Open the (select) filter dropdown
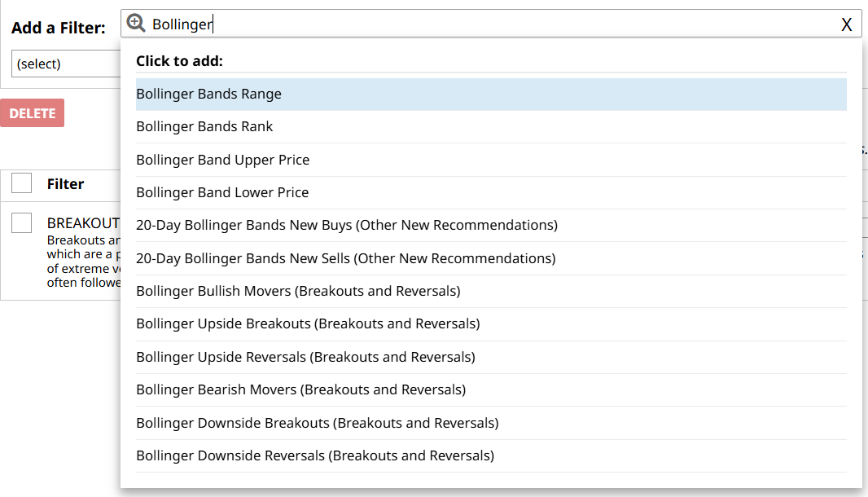This screenshot has width=868, height=497. tap(65, 64)
